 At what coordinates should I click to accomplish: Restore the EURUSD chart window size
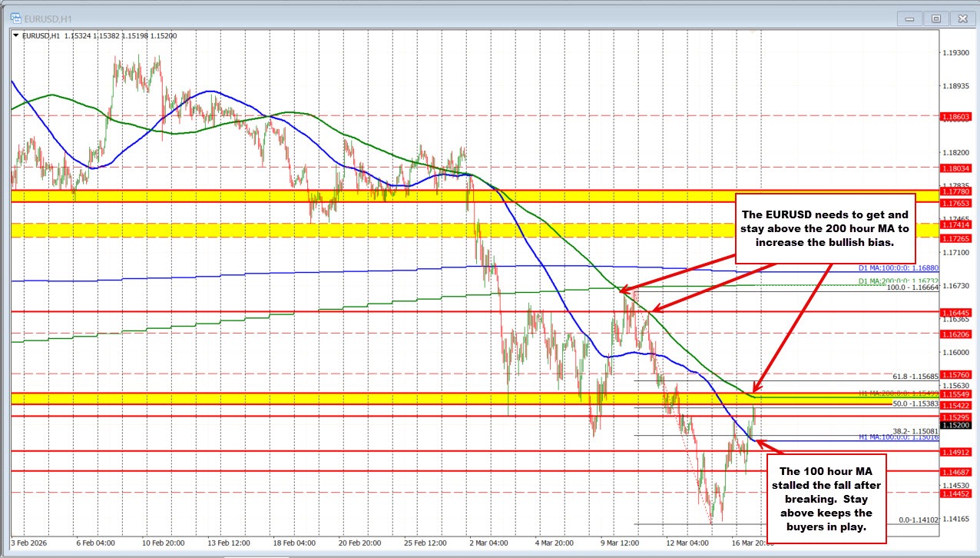coord(934,18)
